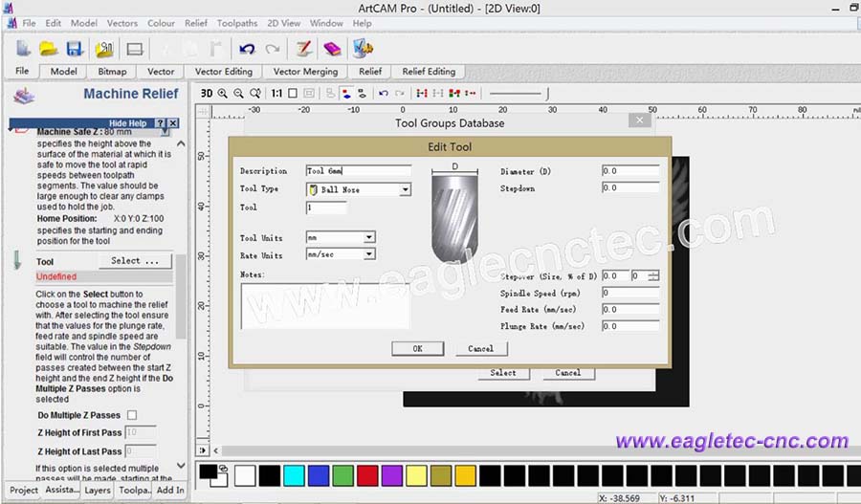Switch to the Vector Editing tab
This screenshot has height=504, width=861.
[x=224, y=72]
